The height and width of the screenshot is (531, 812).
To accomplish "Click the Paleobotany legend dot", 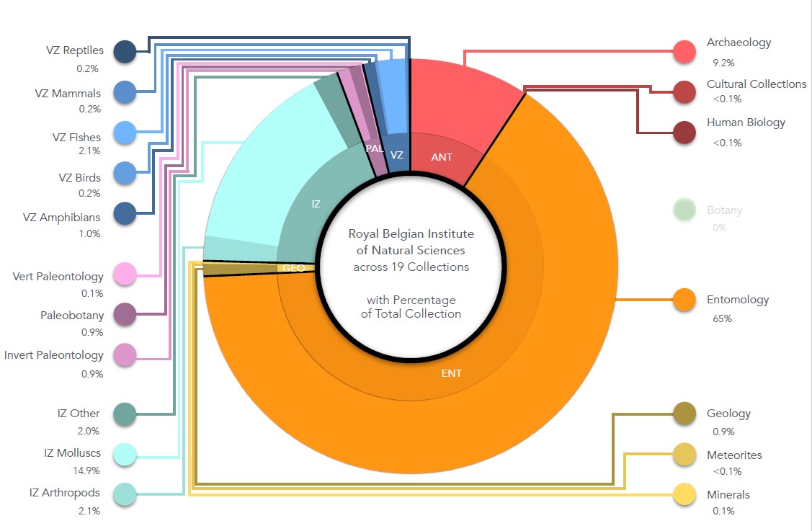I will (x=125, y=314).
